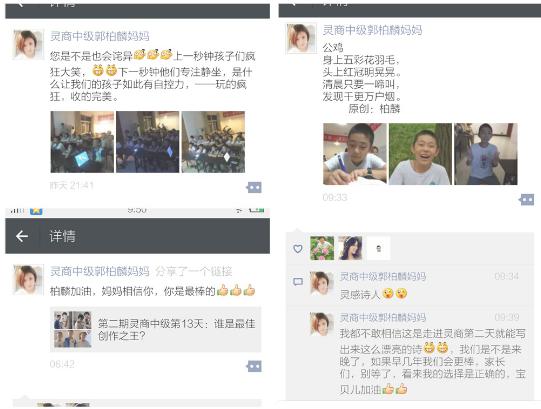Tap the back arrow beside 详情
541x409 pixels.
(x=22, y=236)
